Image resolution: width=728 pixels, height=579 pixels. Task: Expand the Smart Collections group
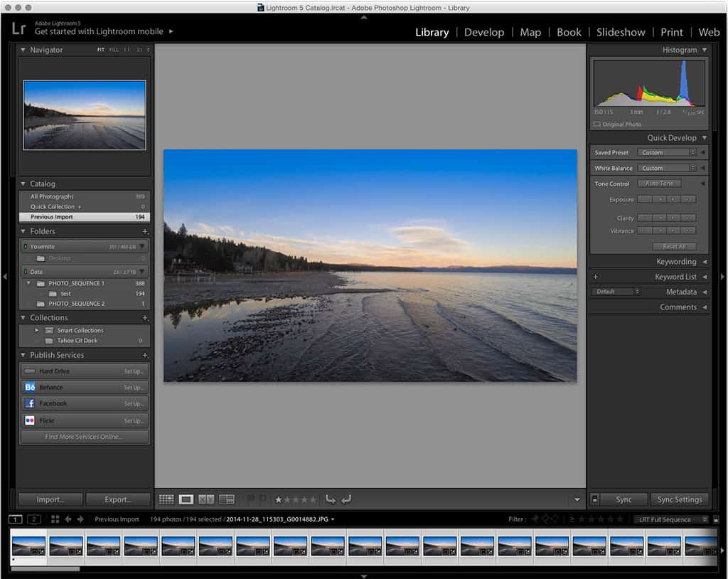[x=37, y=330]
